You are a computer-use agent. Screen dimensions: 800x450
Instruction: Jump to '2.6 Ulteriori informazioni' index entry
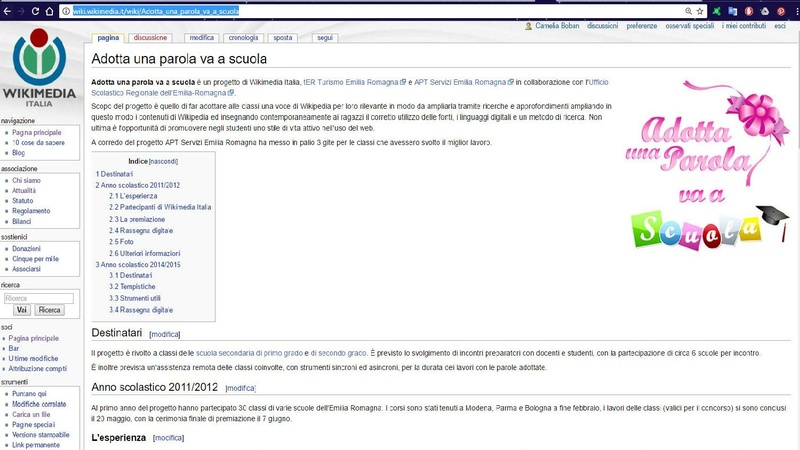click(144, 254)
